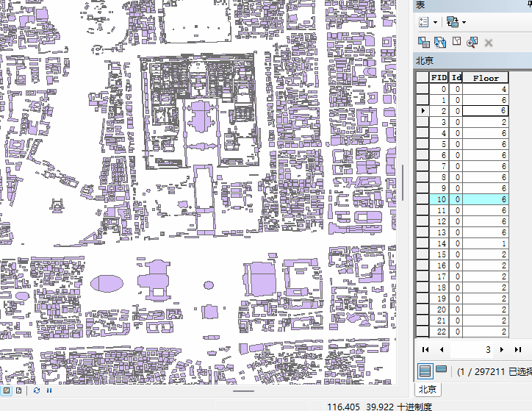Select the row selector for FID 2
This screenshot has width=532, height=411.
tap(423, 111)
